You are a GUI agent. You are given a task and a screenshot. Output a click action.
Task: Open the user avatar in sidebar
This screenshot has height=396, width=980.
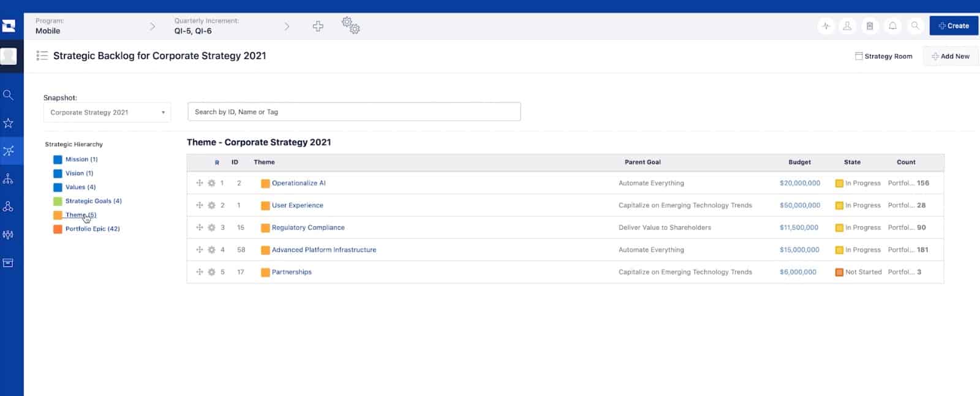tap(9, 56)
